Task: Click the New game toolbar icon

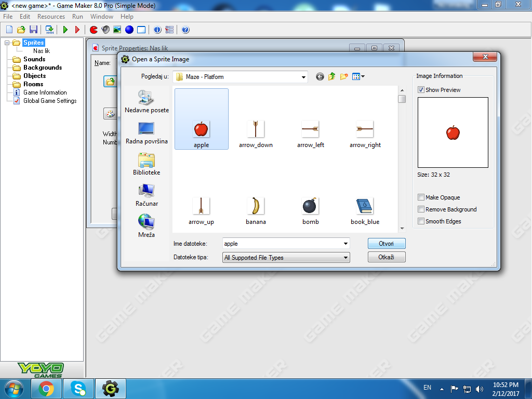Action: point(9,30)
